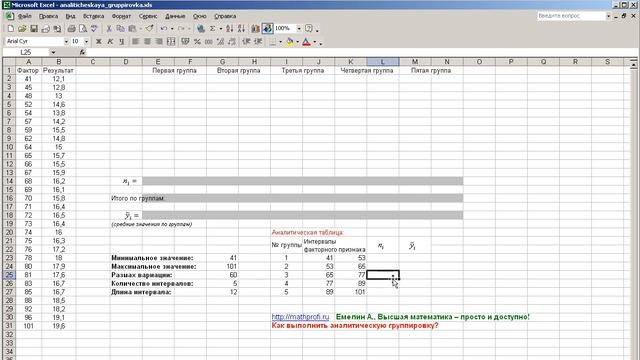The height and width of the screenshot is (360, 640).
Task: Increase decimal places icon
Action: pyautogui.click(x=220, y=42)
